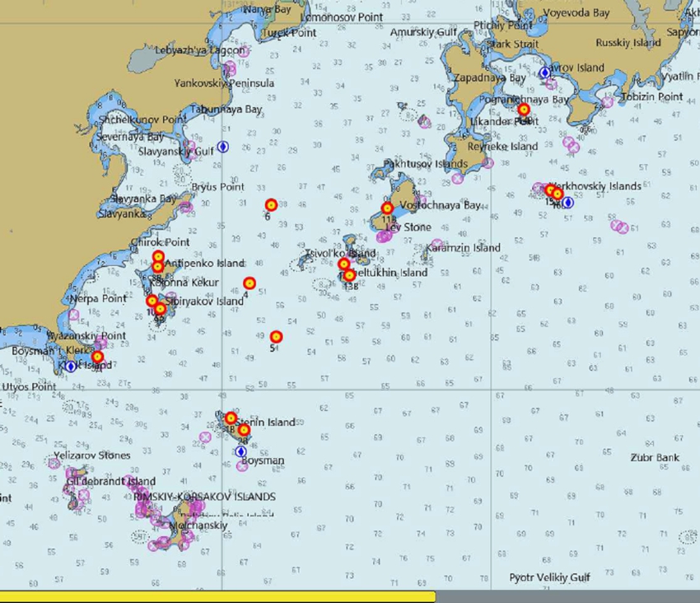Select the blue diamond beacon near Slavyanskiy Gulf
The image size is (700, 603).
point(222,147)
